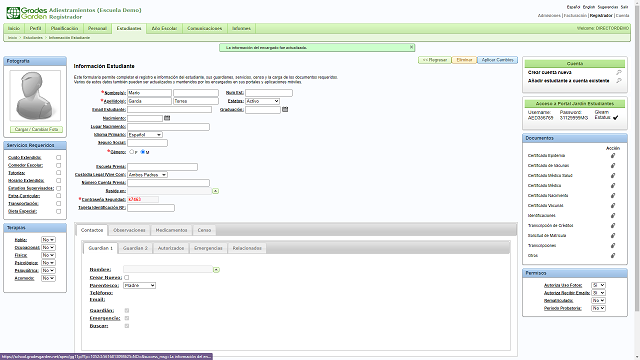
Task: Open the Idioma Primario dropdown
Action: pyautogui.click(x=145, y=135)
